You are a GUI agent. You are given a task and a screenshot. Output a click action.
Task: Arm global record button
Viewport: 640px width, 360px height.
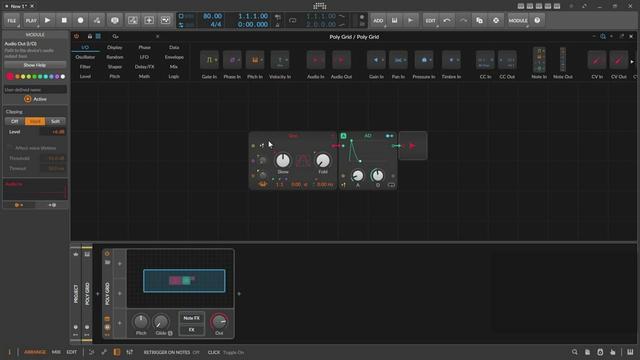coord(80,20)
